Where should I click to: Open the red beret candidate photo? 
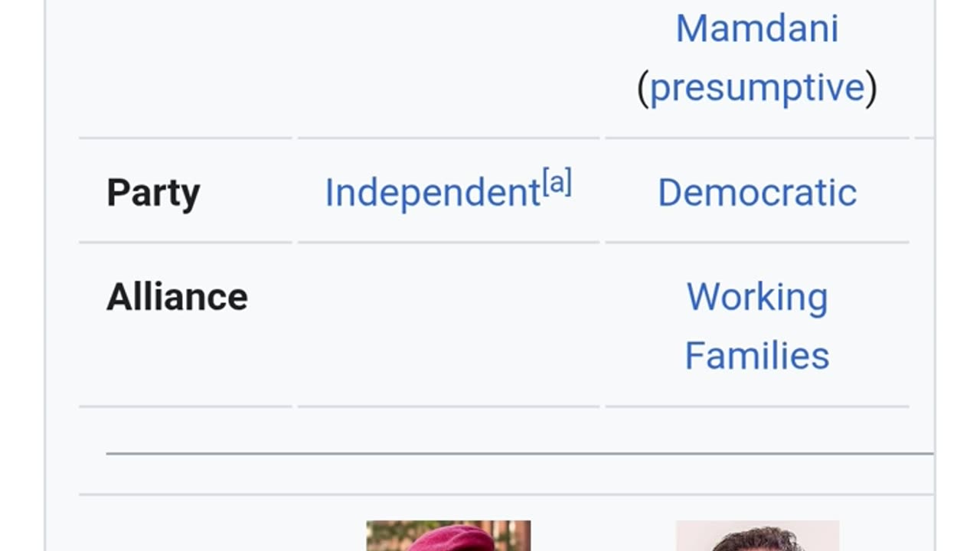pos(448,536)
